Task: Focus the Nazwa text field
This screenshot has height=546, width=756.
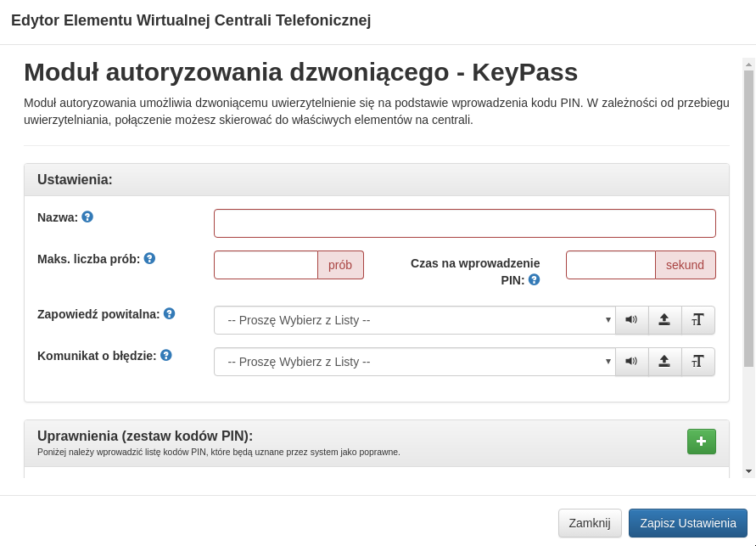Action: coord(464,223)
